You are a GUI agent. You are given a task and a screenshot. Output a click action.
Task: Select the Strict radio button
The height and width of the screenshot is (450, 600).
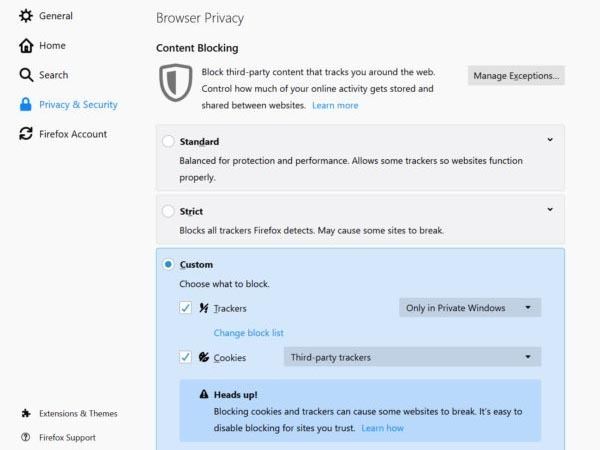168,211
